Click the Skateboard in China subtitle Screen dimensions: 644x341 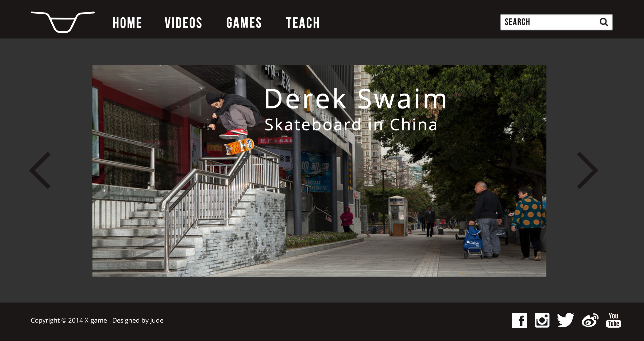coord(351,125)
